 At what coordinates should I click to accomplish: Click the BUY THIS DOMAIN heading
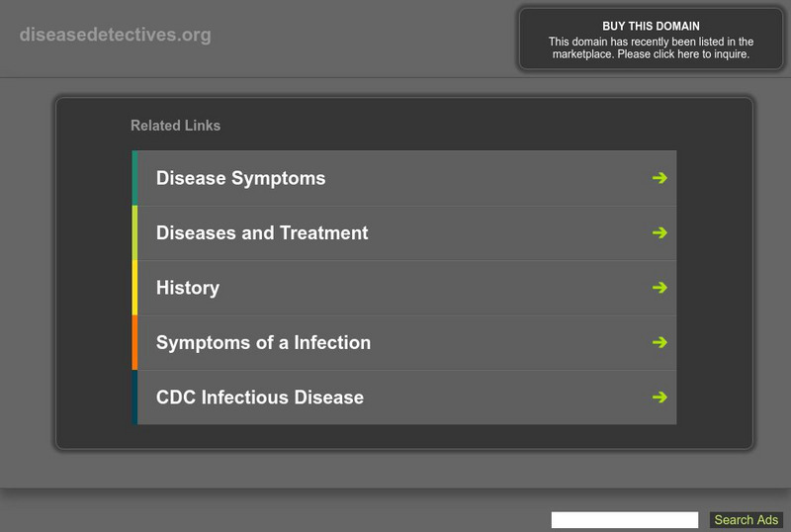[651, 26]
